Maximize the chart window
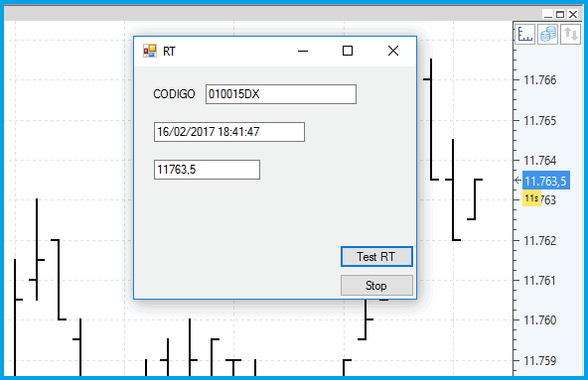588x380 pixels. pos(560,14)
